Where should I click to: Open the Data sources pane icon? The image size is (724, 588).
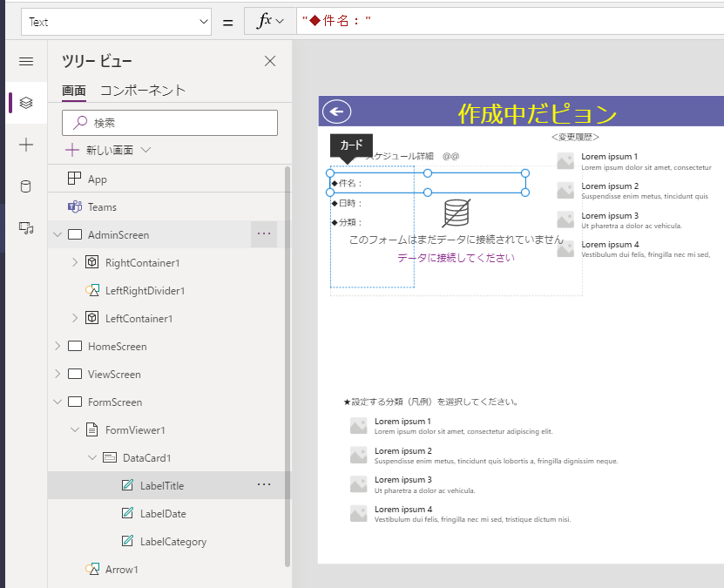[x=25, y=186]
